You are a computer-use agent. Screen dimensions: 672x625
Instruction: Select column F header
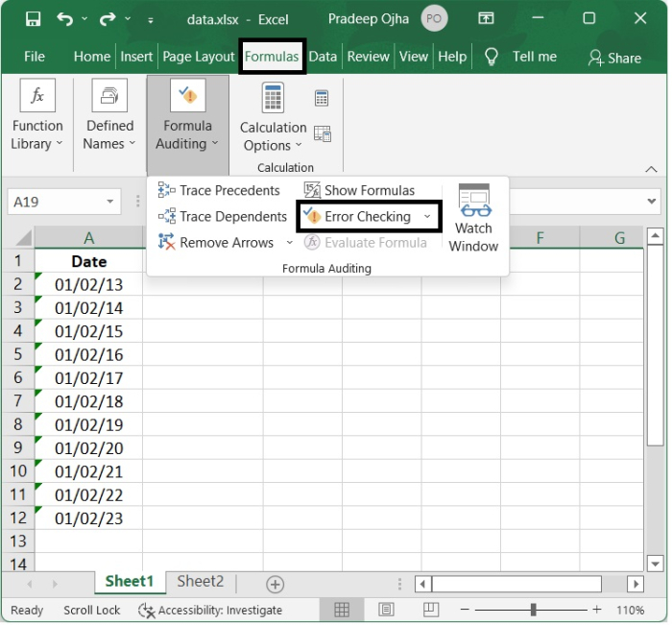[x=540, y=238]
